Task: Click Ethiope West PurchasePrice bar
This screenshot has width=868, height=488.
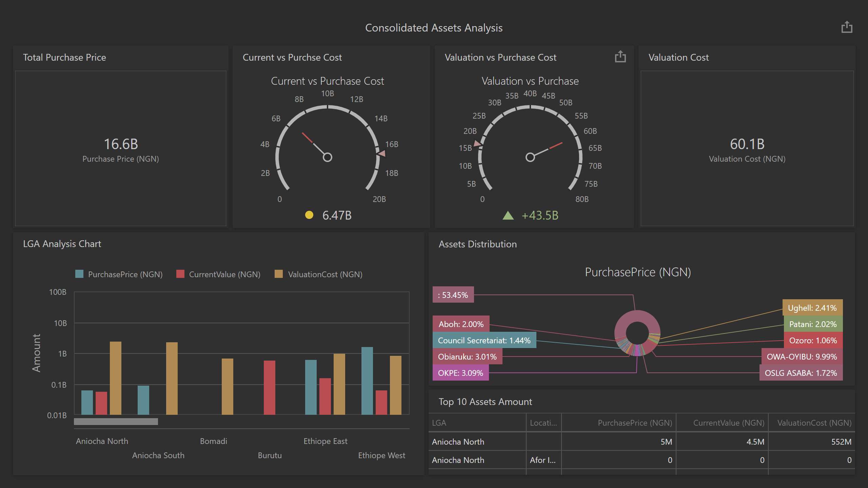Action: pos(367,381)
